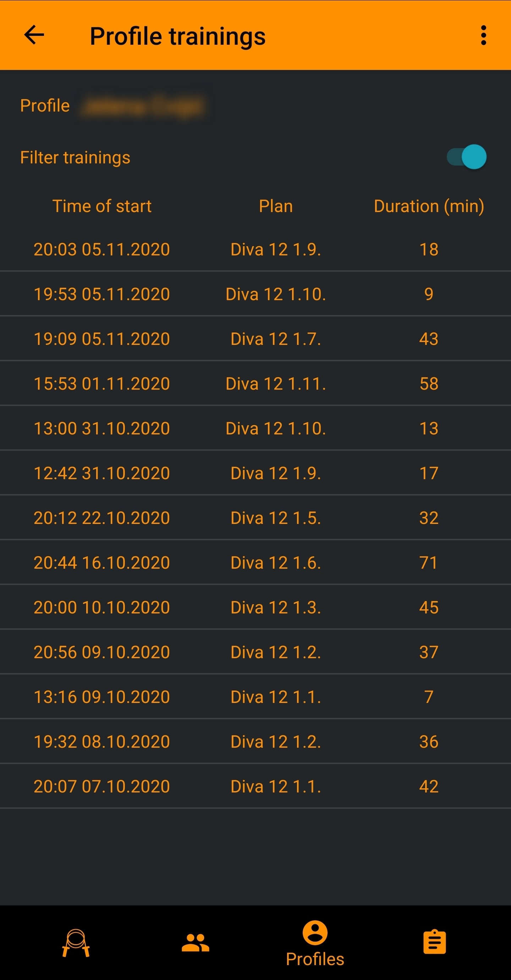The height and width of the screenshot is (980, 511).
Task: Sort by the Time of start header
Action: click(102, 206)
